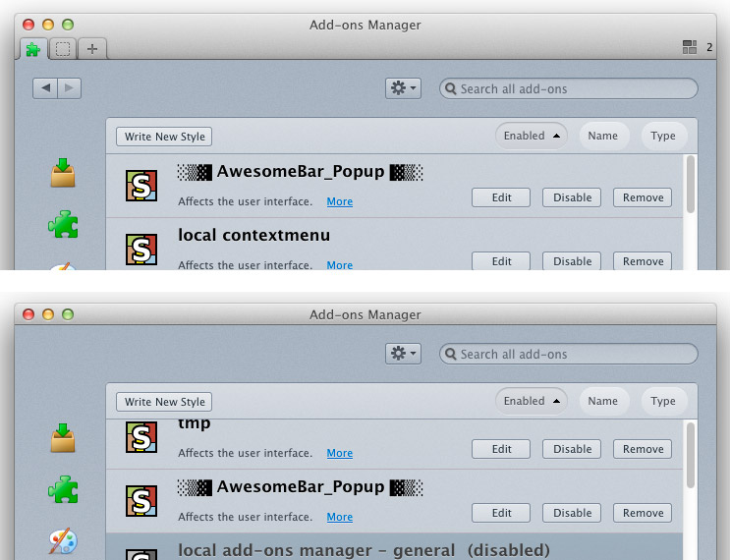The image size is (730, 560).
Task: Sort by Name in the top window
Action: click(x=603, y=136)
